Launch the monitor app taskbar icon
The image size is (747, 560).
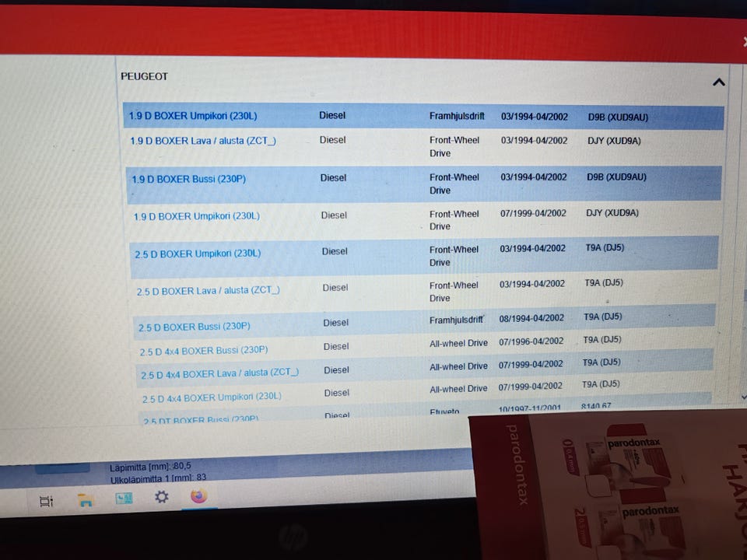tap(124, 499)
